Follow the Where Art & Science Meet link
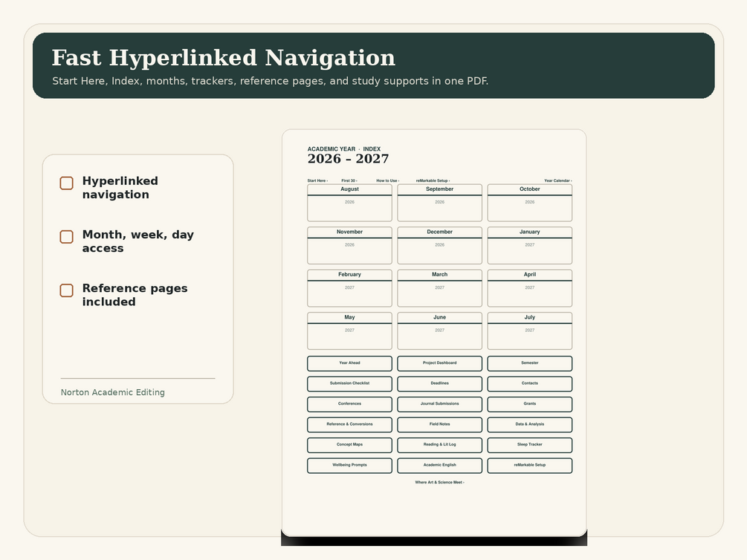The height and width of the screenshot is (560, 747). pyautogui.click(x=440, y=482)
